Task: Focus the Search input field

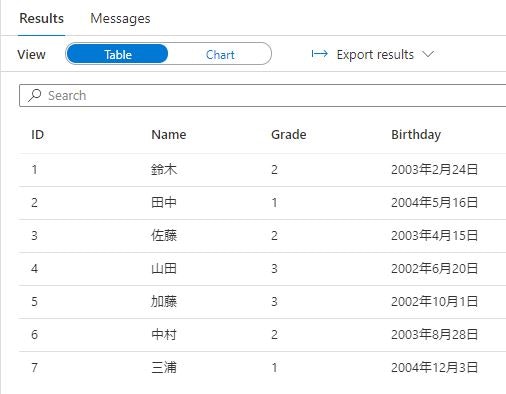Action: pyautogui.click(x=263, y=96)
